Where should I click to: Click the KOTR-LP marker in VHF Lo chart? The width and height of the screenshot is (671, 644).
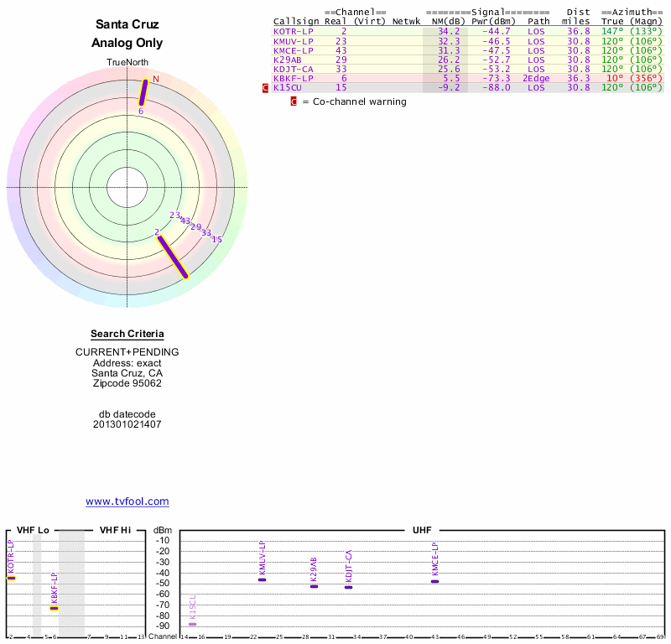12,578
